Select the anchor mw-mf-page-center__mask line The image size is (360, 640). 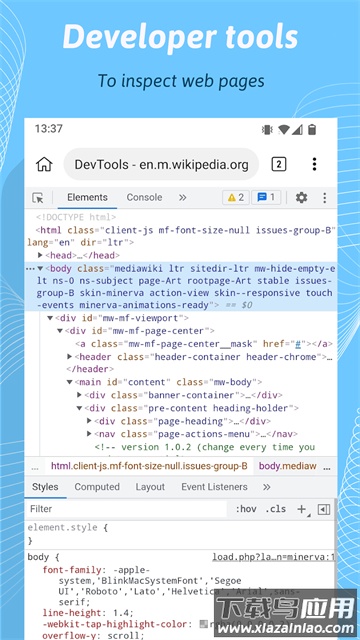point(204,344)
